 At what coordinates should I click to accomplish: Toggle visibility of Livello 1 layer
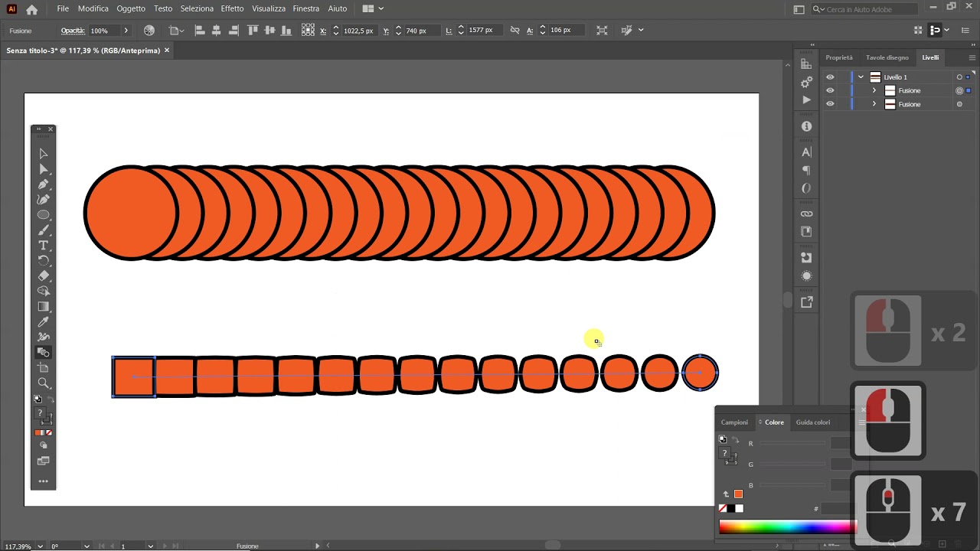(x=830, y=77)
